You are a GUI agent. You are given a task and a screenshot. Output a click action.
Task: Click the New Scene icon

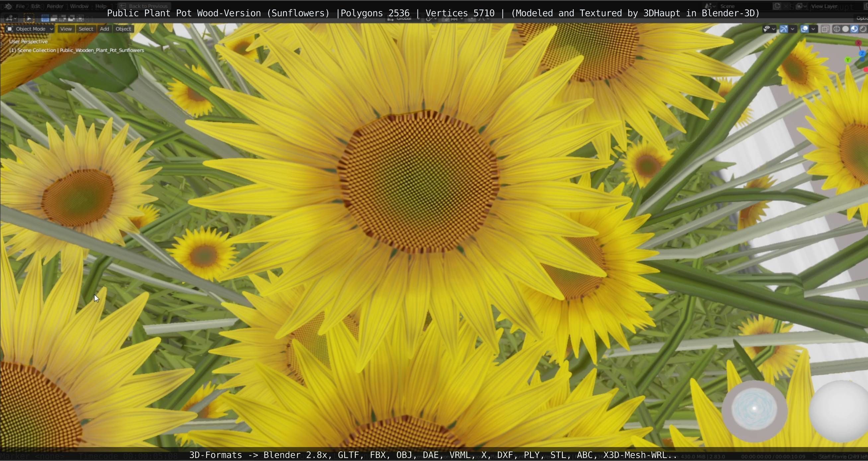pyautogui.click(x=777, y=6)
